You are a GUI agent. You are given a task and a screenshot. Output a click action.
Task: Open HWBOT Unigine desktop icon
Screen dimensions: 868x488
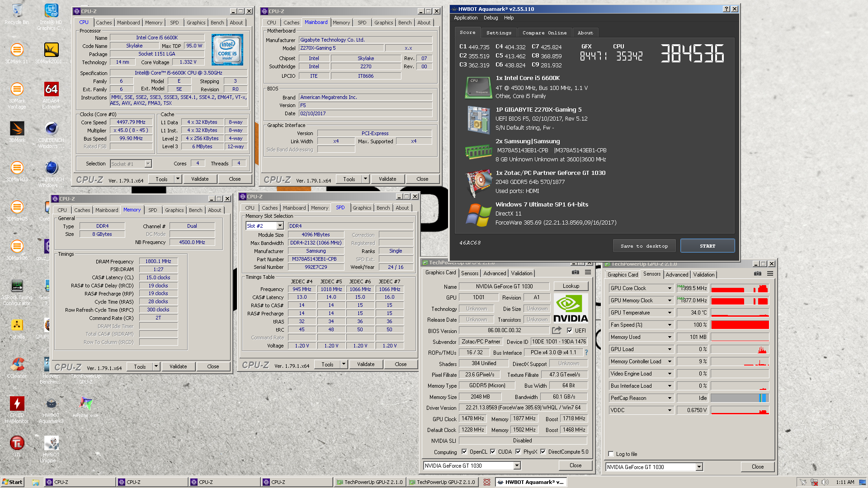coord(51,449)
